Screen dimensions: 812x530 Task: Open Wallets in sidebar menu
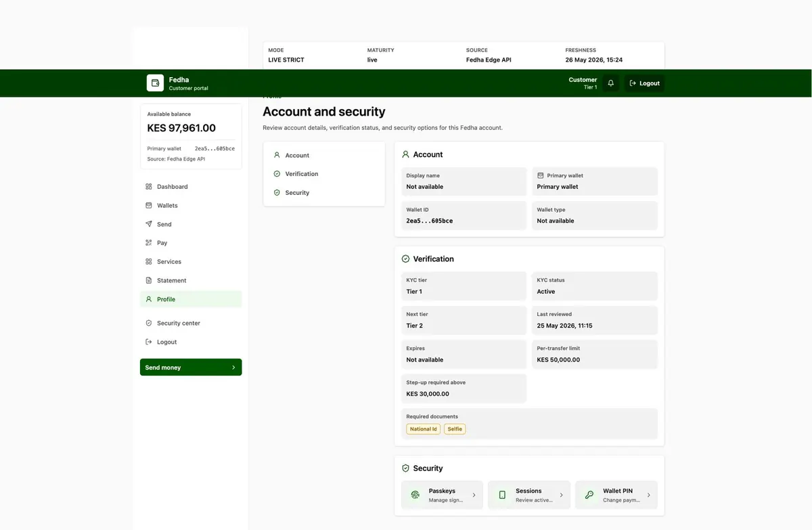[191, 205]
